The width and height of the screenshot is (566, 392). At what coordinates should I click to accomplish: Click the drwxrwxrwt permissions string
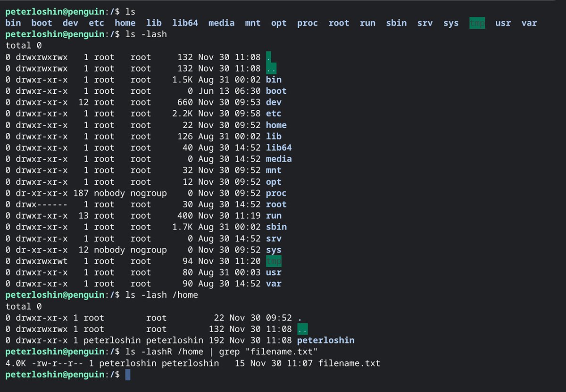42,261
